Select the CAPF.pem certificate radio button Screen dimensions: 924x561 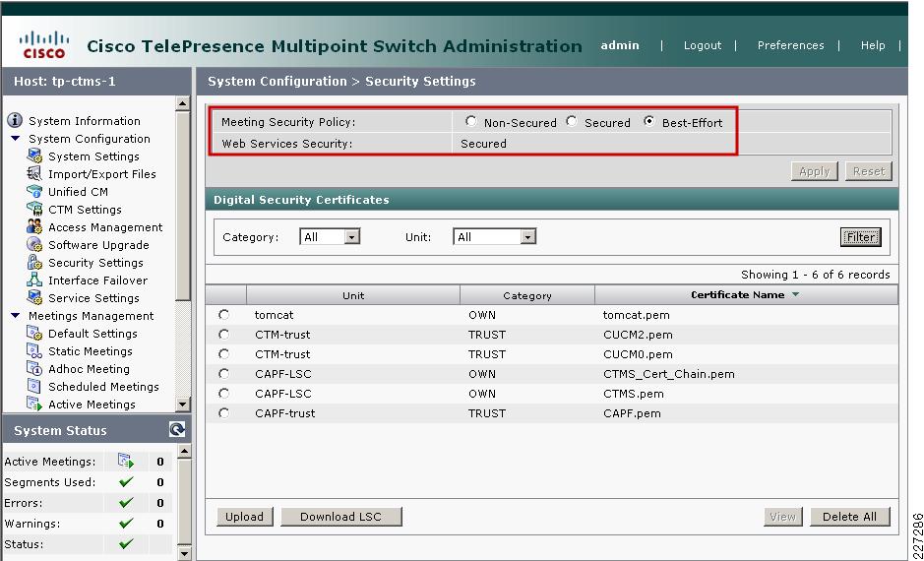click(224, 413)
